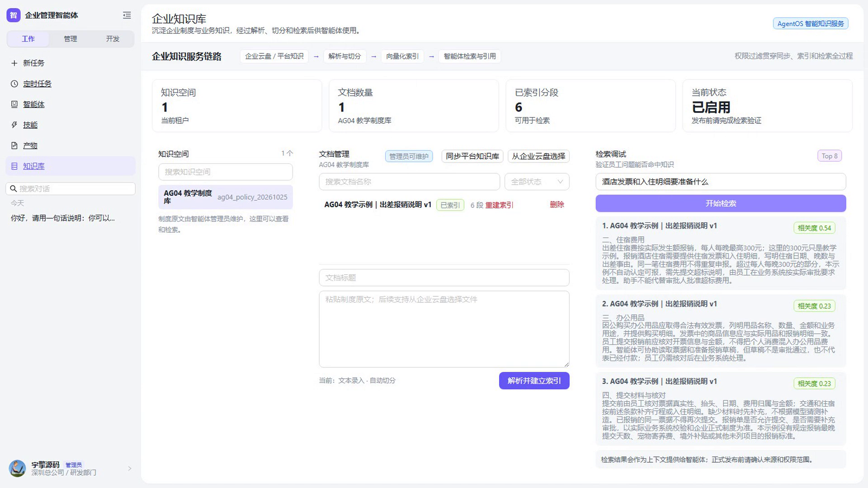868x488 pixels.
Task: Click the 开始检索 button
Action: click(721, 203)
